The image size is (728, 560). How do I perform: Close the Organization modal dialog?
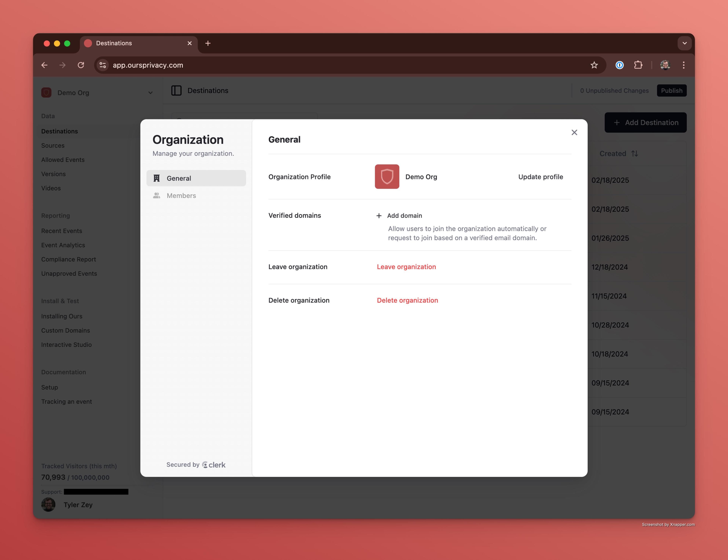pyautogui.click(x=574, y=133)
